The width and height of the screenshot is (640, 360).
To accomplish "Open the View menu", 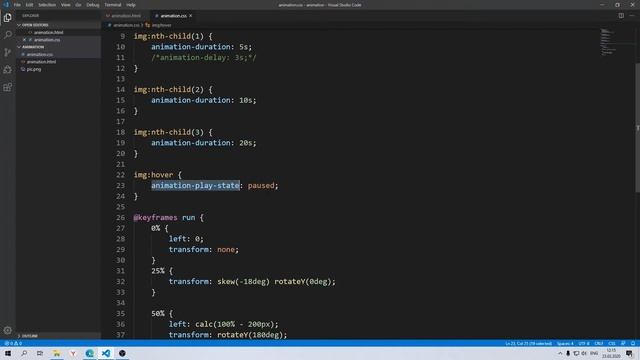I will [65, 5].
